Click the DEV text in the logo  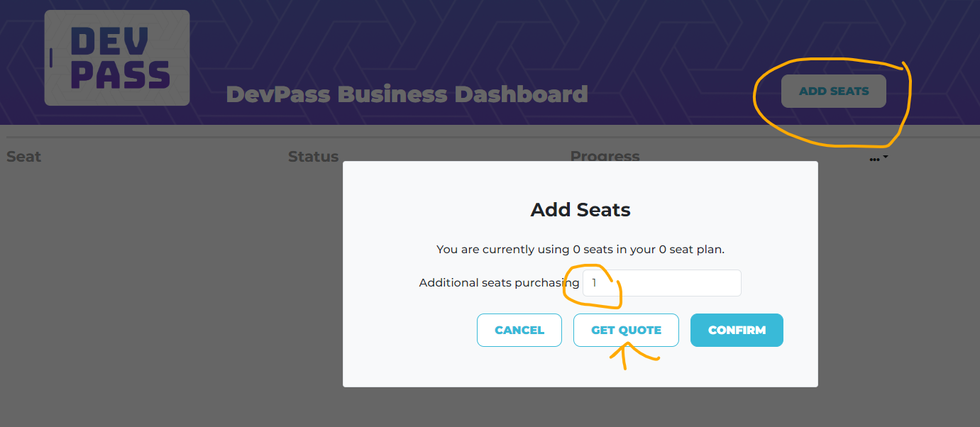pos(109,43)
